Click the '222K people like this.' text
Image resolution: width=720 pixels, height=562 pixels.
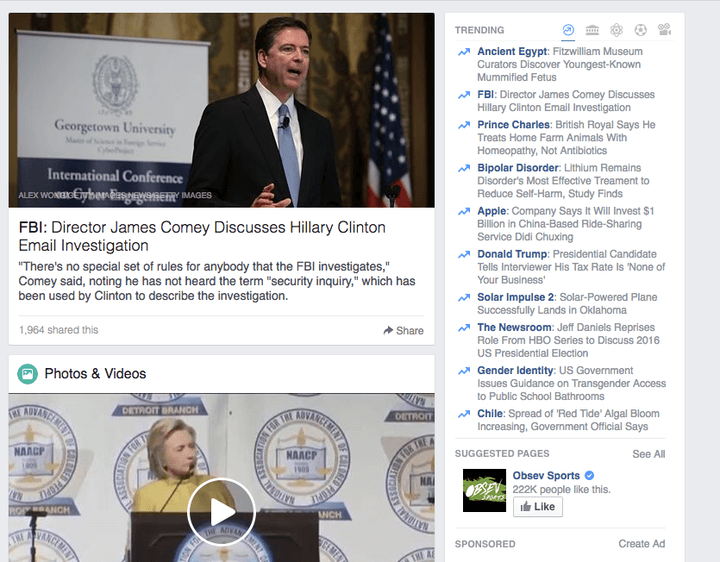point(562,490)
